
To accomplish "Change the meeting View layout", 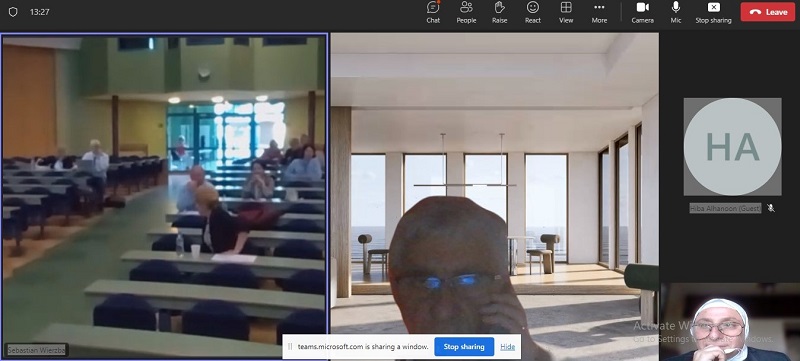I will point(566,12).
